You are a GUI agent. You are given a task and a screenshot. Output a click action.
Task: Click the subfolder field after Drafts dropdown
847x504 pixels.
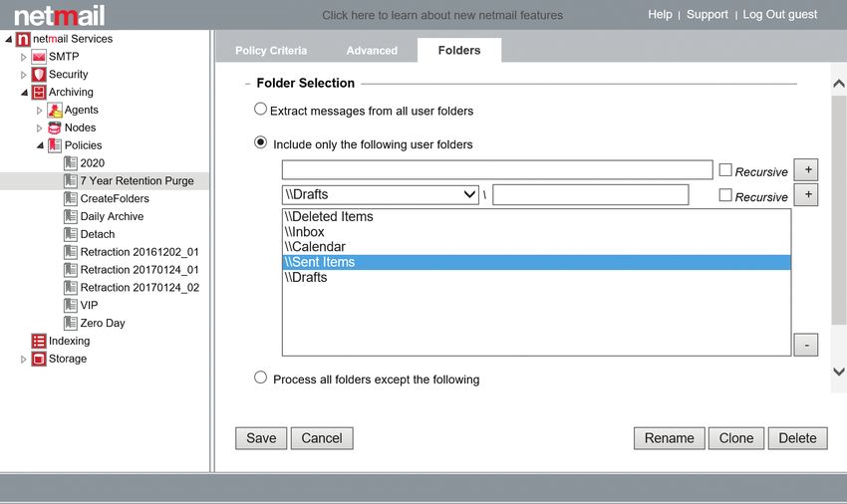tap(591, 194)
